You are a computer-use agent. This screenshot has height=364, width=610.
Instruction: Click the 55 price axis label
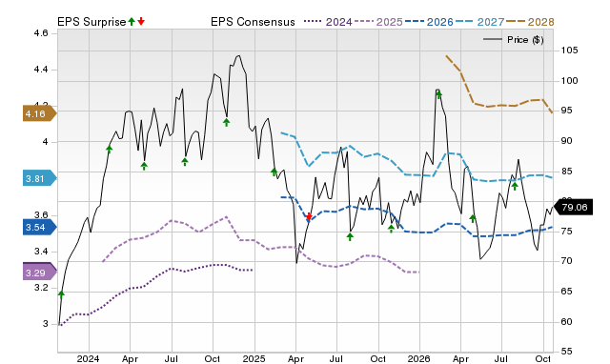click(x=567, y=352)
